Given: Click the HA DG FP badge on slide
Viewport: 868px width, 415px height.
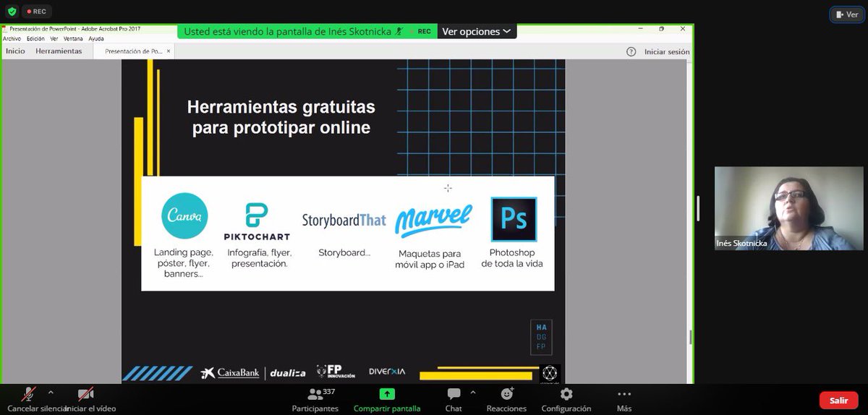Looking at the screenshot, I should coord(541,337).
